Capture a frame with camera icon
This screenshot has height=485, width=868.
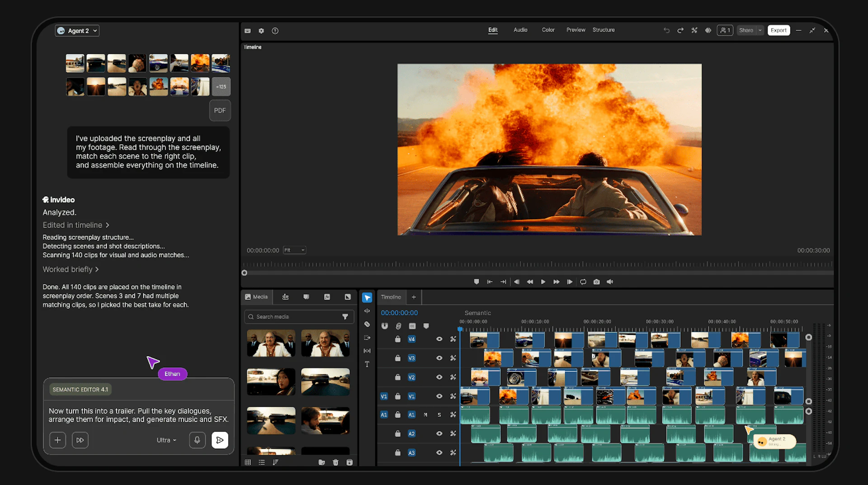(x=597, y=281)
